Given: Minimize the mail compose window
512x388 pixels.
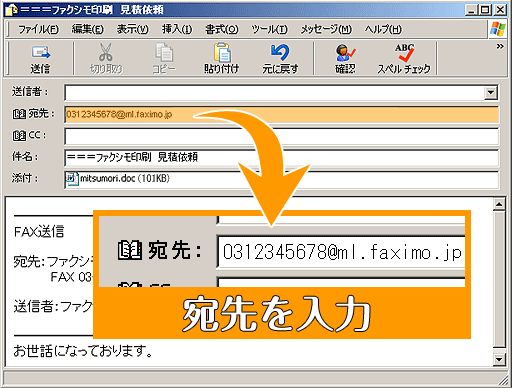Looking at the screenshot, I should [x=471, y=10].
